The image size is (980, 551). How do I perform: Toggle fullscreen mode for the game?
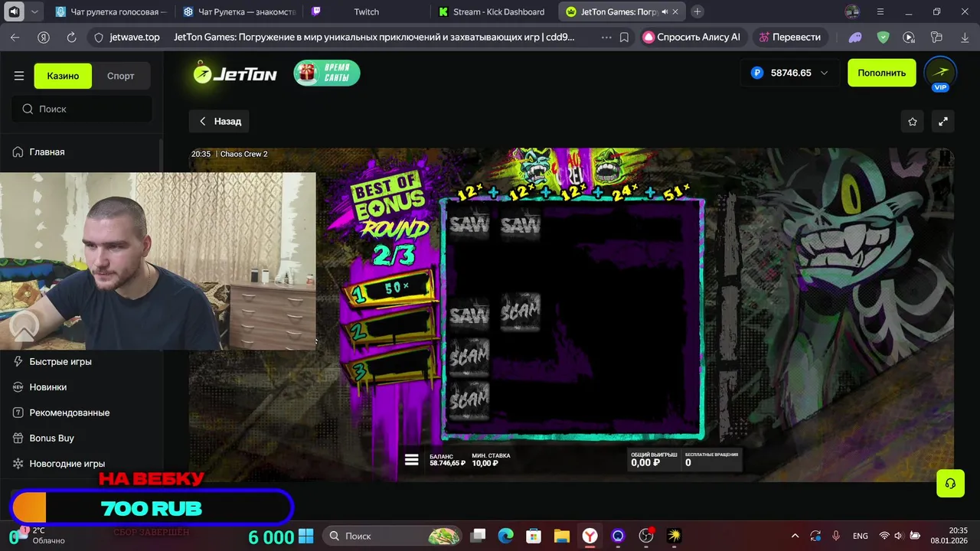click(x=943, y=121)
